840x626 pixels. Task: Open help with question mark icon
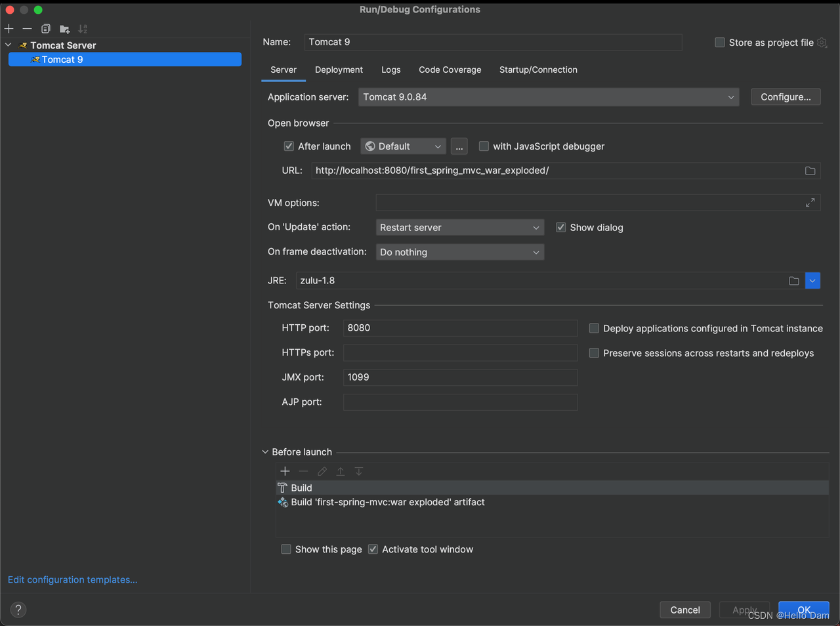pyautogui.click(x=18, y=610)
